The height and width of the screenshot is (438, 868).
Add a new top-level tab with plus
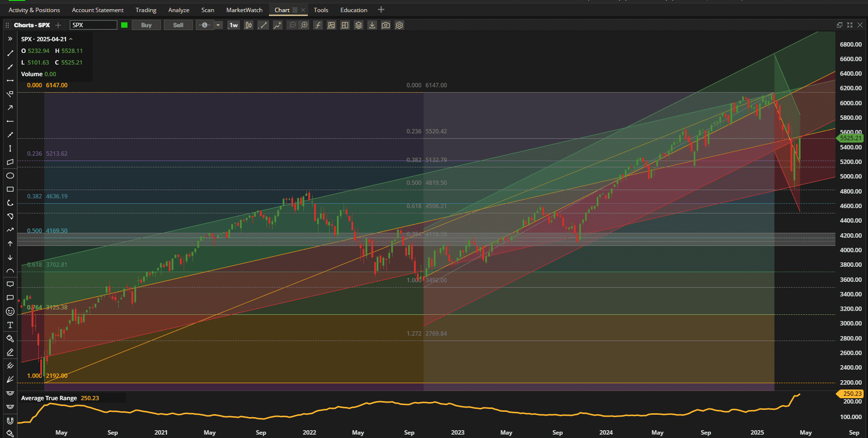tap(381, 10)
